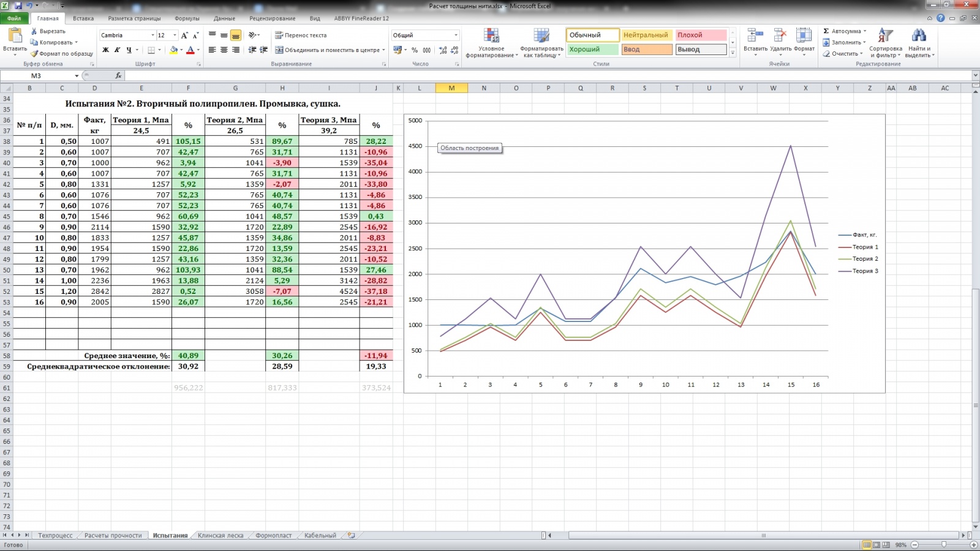This screenshot has width=980, height=551.
Task: Click the formula bar input field
Action: point(548,75)
